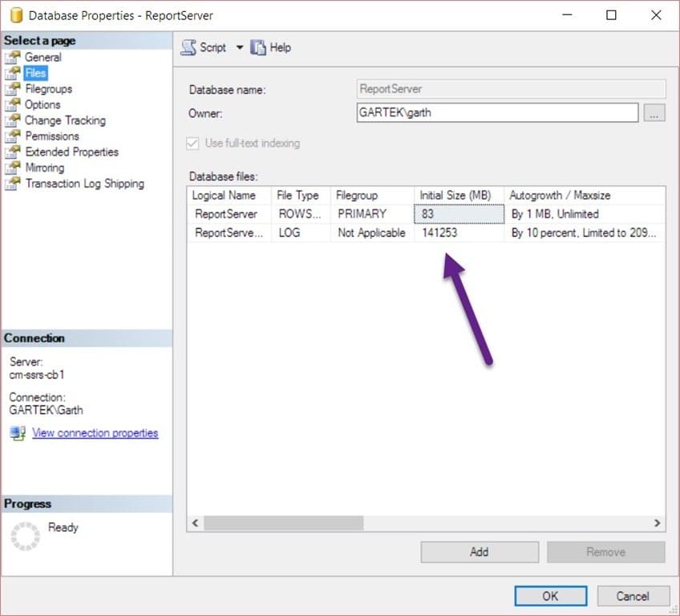
Task: Minimize the Database Properties window
Action: 567,15
